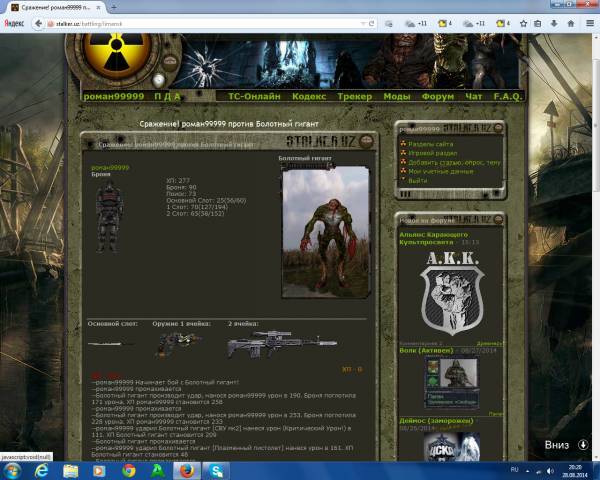This screenshot has width=600, height=480.
Task: Open the Windows Start button
Action: (12, 471)
